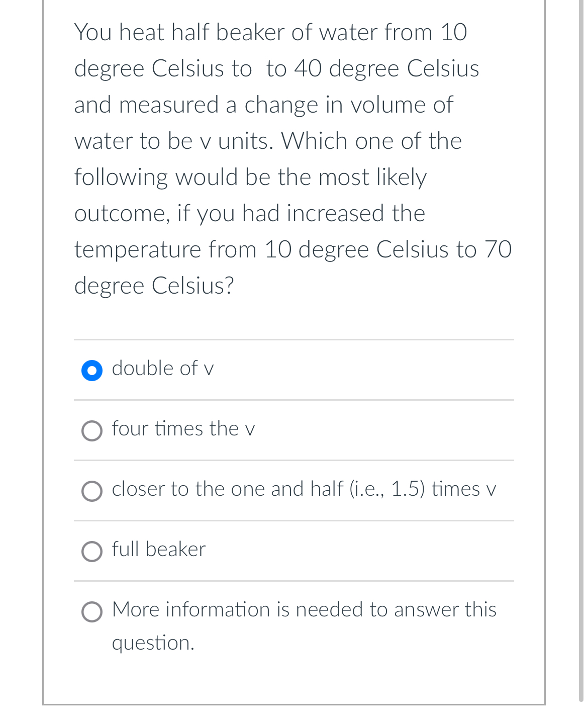Select the "full beaker" radio button
The height and width of the screenshot is (719, 588).
coord(92,552)
